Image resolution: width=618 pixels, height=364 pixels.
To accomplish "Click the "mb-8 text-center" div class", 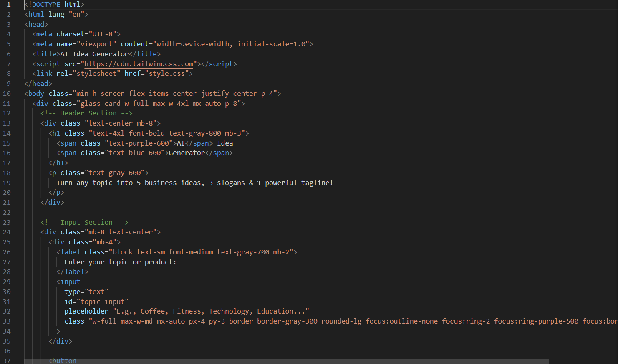I will coord(121,232).
